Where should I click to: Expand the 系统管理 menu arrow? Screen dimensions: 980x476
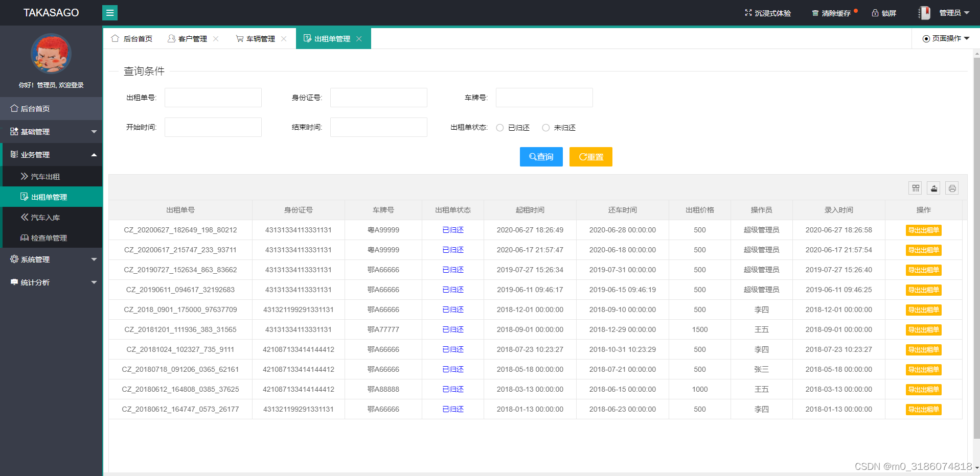(x=94, y=259)
